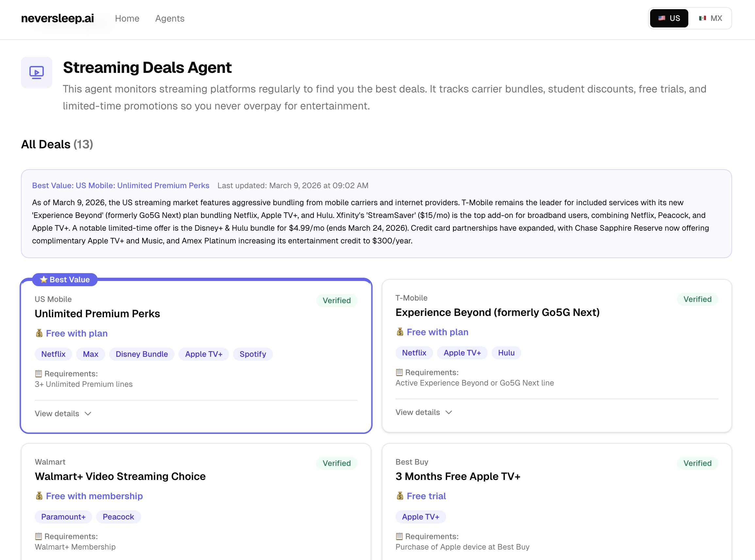Open the Home nav item
This screenshot has width=755, height=560.
[x=127, y=18]
